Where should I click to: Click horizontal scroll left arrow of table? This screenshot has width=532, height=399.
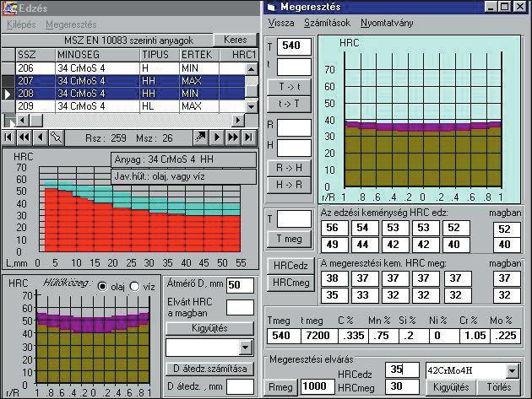pos(23,120)
